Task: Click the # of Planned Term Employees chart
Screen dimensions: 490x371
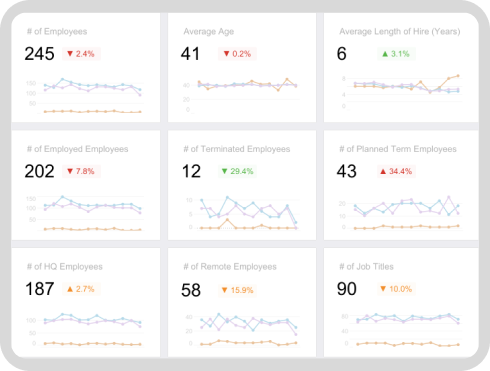Action: tap(399, 213)
